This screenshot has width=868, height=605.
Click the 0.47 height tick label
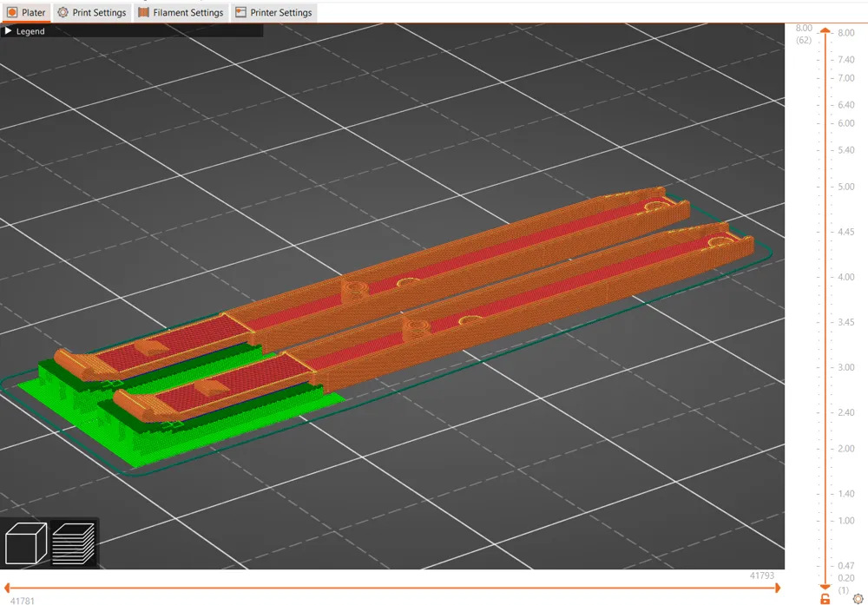tap(845, 566)
